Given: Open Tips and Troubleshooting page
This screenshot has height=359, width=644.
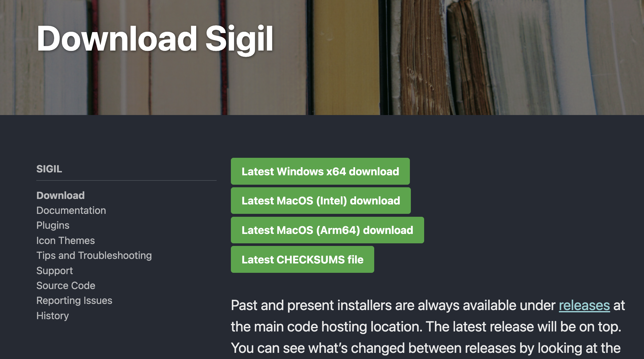Looking at the screenshot, I should pos(94,255).
